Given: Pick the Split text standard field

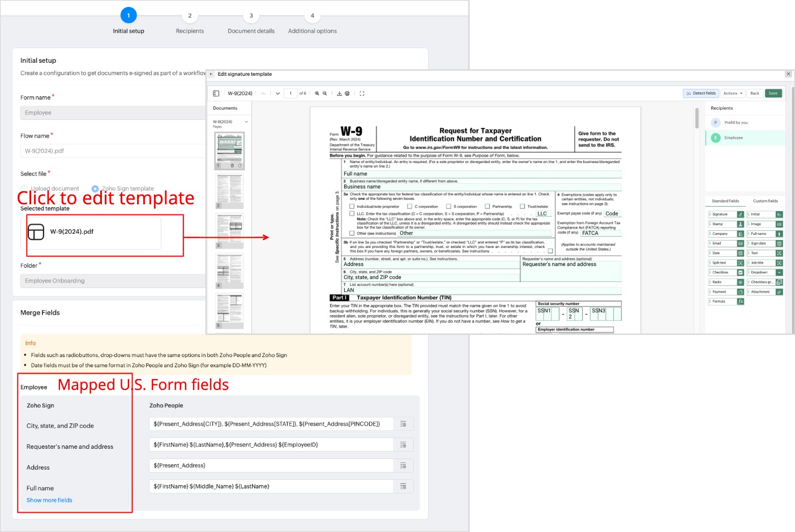Looking at the screenshot, I should click(x=726, y=263).
